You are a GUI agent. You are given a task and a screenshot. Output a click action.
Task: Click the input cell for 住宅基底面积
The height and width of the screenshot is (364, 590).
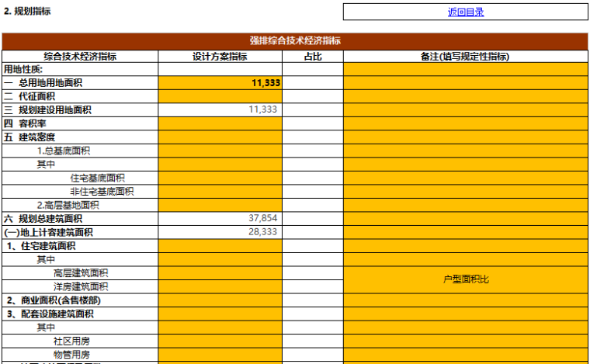220,178
